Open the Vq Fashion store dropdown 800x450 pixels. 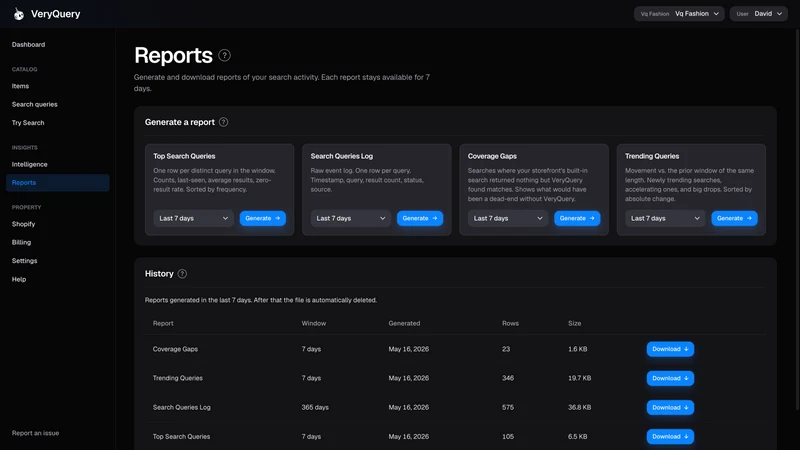[679, 14]
